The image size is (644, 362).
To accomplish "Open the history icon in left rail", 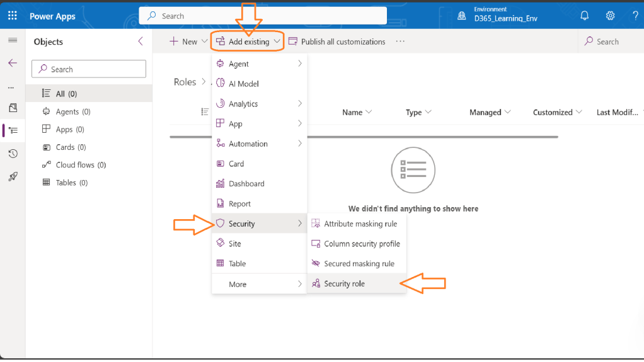I will (x=13, y=154).
